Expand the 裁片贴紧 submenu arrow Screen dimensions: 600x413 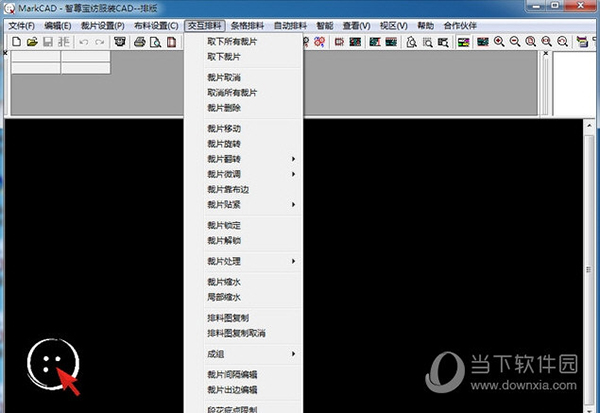click(293, 204)
